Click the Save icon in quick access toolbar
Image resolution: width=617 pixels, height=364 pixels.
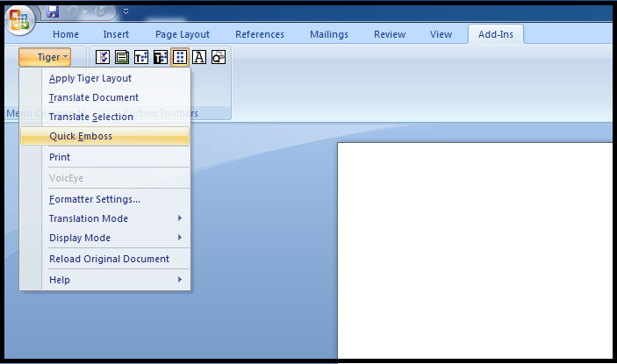[x=53, y=11]
